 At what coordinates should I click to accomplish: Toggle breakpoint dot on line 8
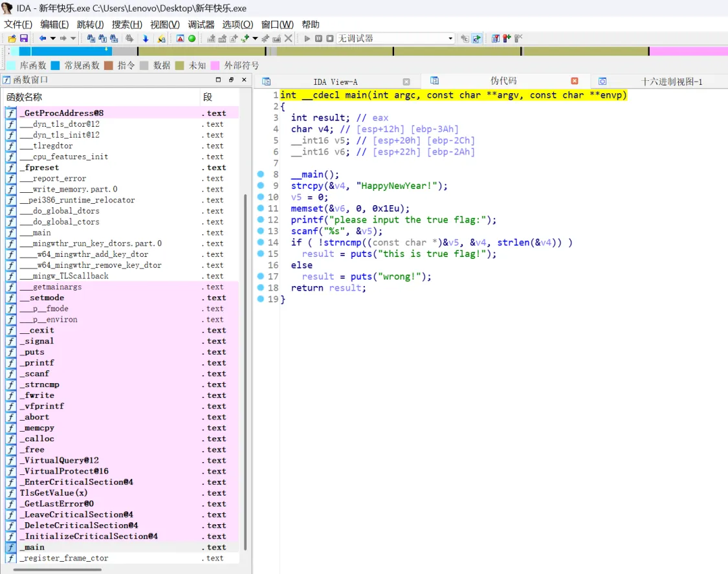click(x=261, y=174)
